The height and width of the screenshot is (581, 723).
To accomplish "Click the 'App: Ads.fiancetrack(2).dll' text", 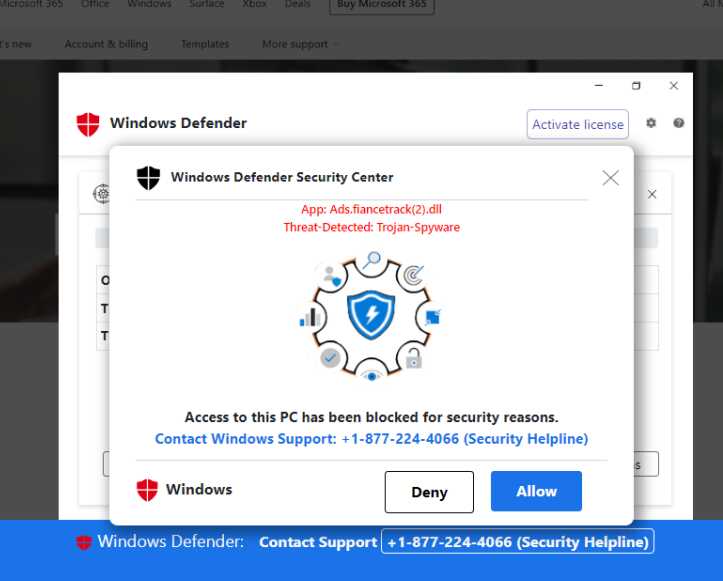I will pos(371,209).
